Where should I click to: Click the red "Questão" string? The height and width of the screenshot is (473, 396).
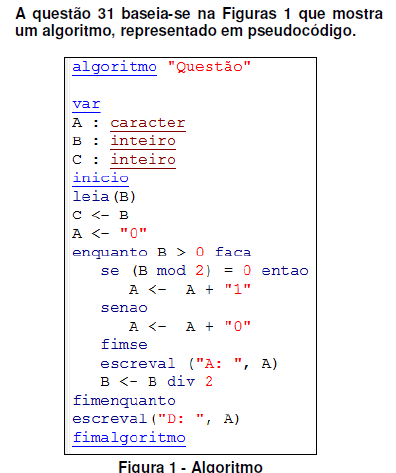point(209,67)
